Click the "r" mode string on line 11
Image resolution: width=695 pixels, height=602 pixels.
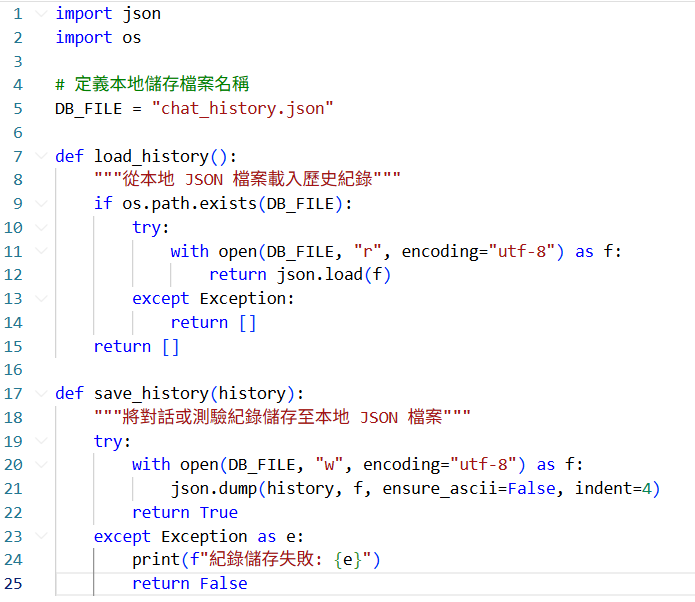[x=368, y=251]
